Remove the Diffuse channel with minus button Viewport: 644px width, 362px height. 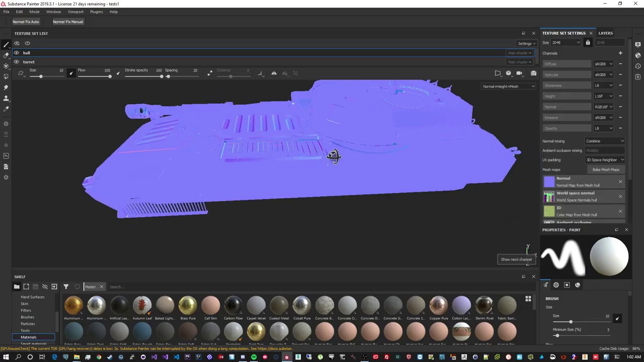pos(620,64)
